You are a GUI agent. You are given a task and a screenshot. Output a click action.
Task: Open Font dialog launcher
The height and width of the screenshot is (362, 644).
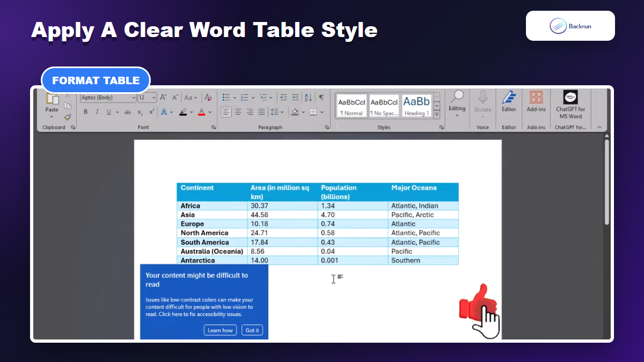pos(214,128)
